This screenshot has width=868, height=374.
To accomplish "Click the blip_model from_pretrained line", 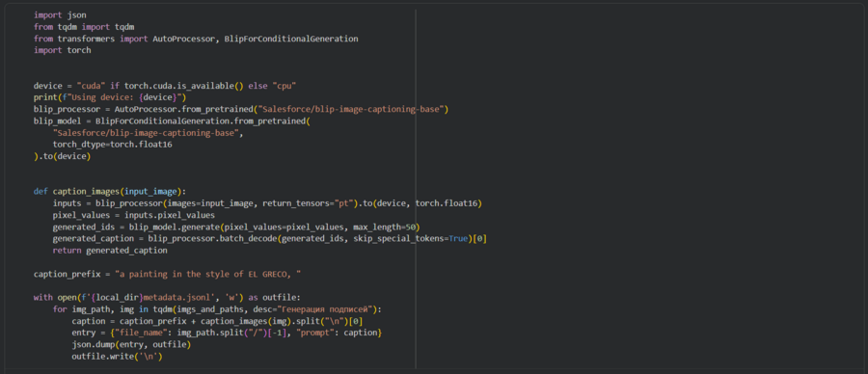I will [172, 120].
